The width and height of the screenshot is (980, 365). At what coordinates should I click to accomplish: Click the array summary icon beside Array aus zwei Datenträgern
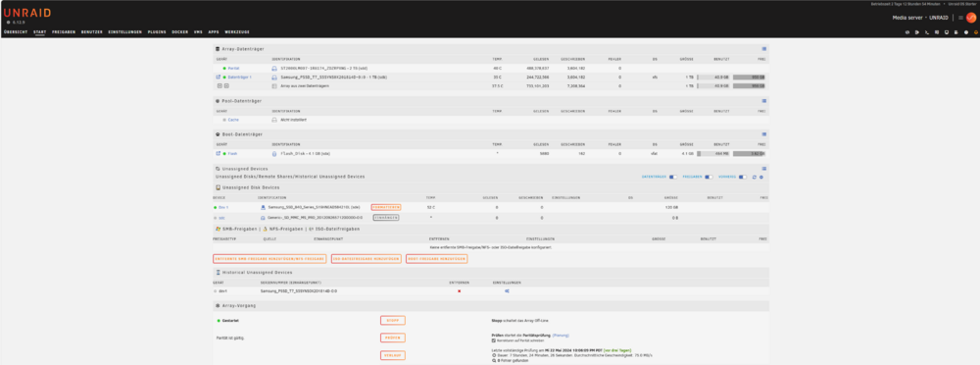point(273,85)
